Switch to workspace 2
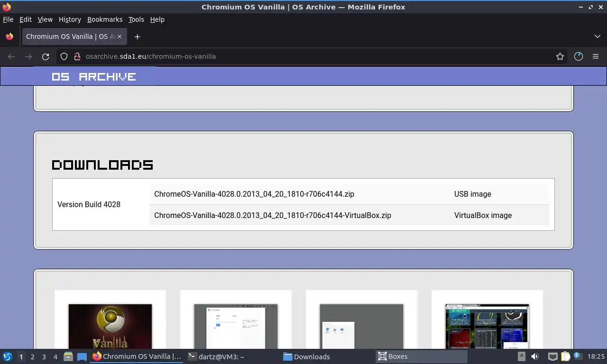 tap(32, 356)
